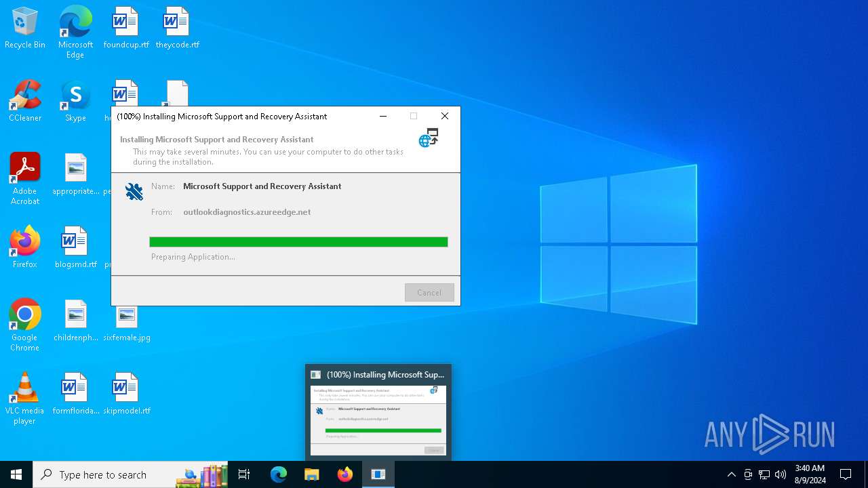Open Edge from the taskbar
The image size is (868, 488).
[279, 474]
